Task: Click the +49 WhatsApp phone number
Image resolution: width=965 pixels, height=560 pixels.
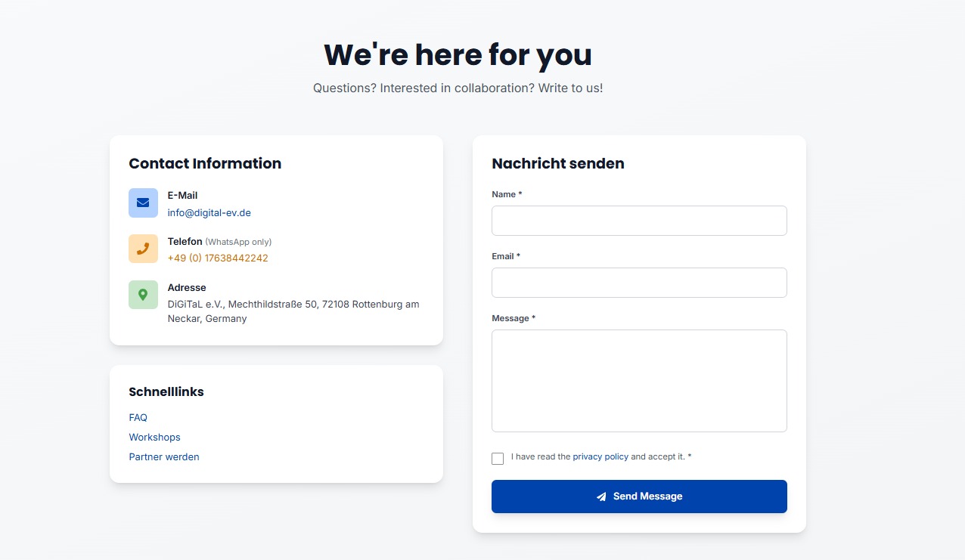Action: coord(218,258)
